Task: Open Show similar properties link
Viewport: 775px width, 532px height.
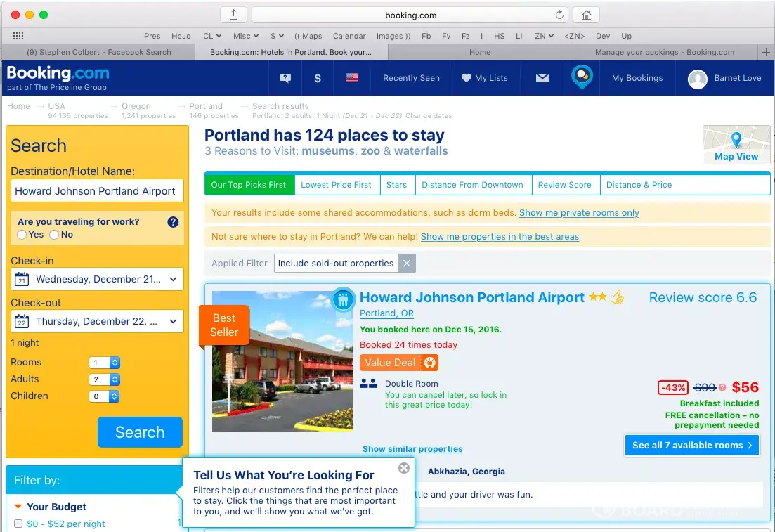Action: pos(412,449)
